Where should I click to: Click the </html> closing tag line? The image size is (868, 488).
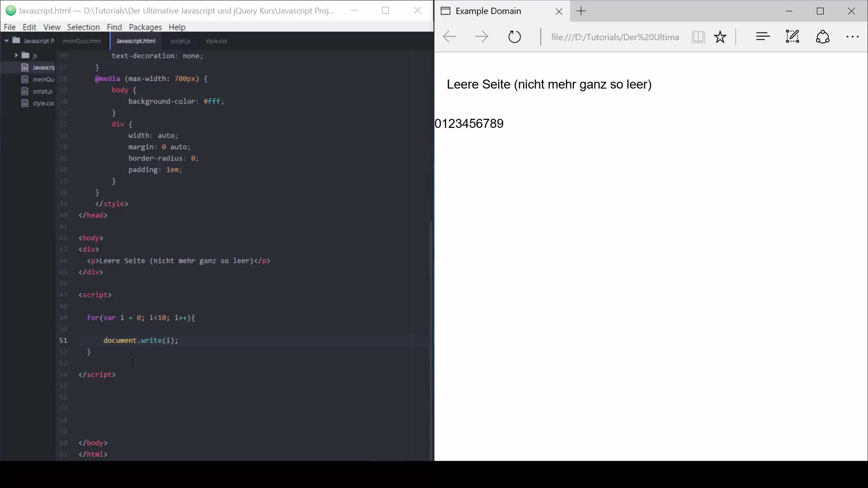[93, 455]
